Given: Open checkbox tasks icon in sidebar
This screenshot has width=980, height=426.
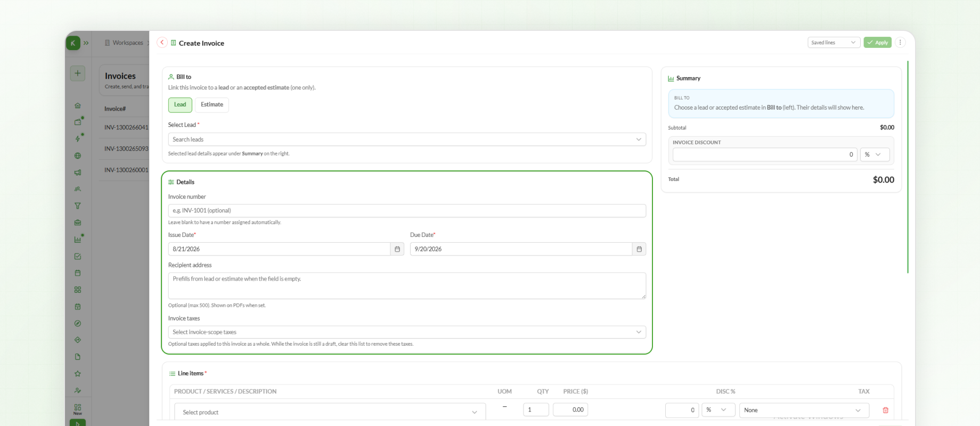Looking at the screenshot, I should pos(78,256).
